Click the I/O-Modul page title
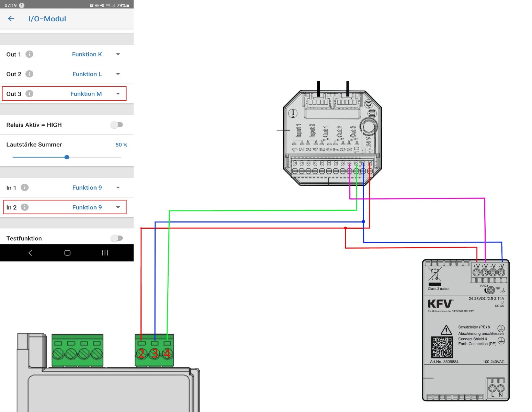 click(47, 19)
